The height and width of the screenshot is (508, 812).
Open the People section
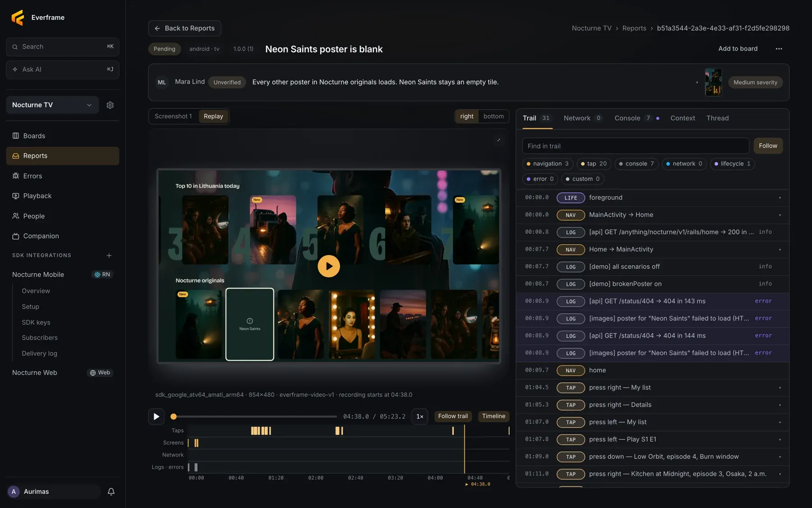point(63,216)
